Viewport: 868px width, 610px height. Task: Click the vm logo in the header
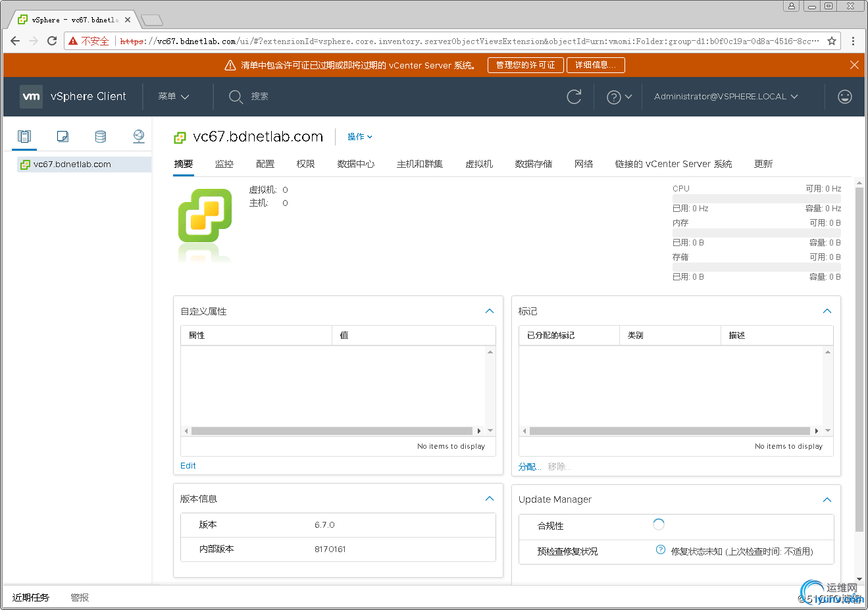[31, 96]
